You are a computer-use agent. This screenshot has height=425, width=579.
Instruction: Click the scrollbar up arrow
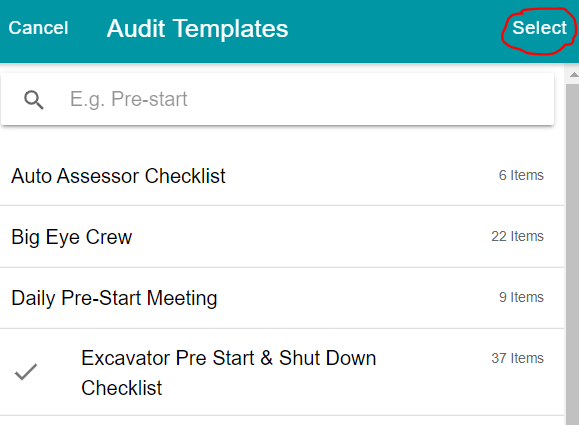[x=573, y=75]
